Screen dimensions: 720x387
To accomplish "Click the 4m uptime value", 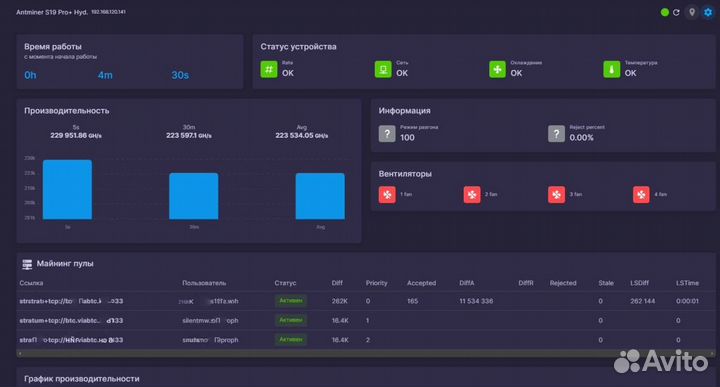I will (105, 75).
